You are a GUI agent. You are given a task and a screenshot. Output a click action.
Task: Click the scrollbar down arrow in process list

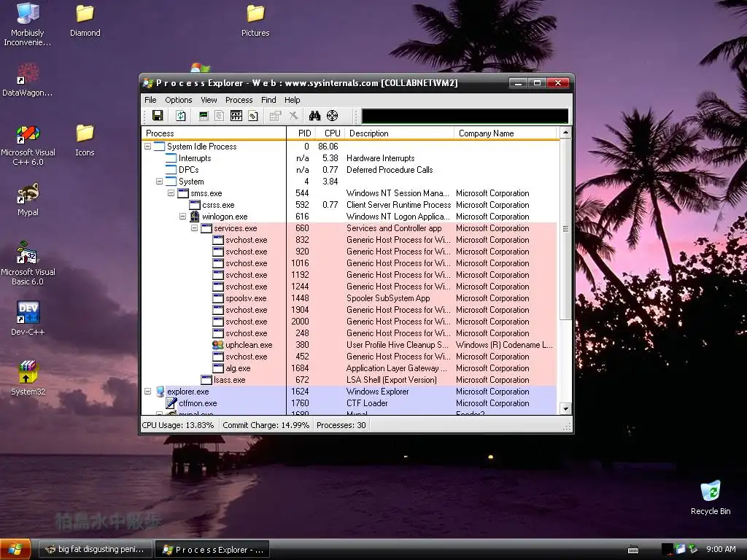coord(565,408)
